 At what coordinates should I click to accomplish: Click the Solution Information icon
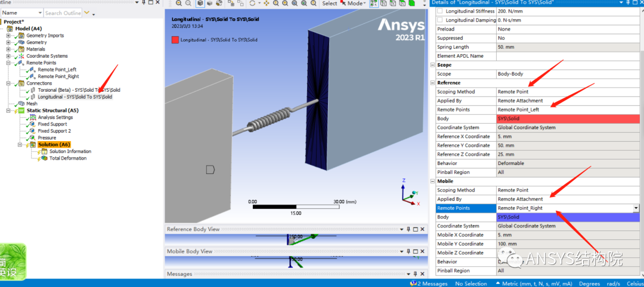tap(44, 151)
